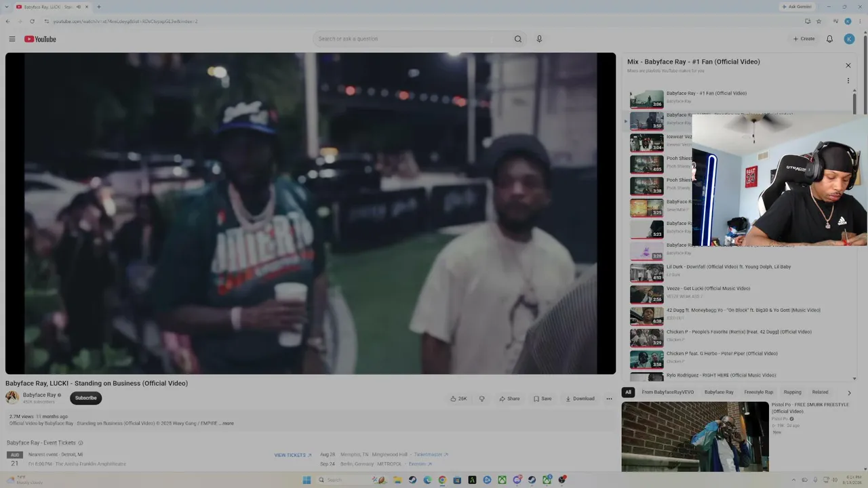Subscribe to Babyface Ray
The width and height of the screenshot is (868, 488).
85,398
